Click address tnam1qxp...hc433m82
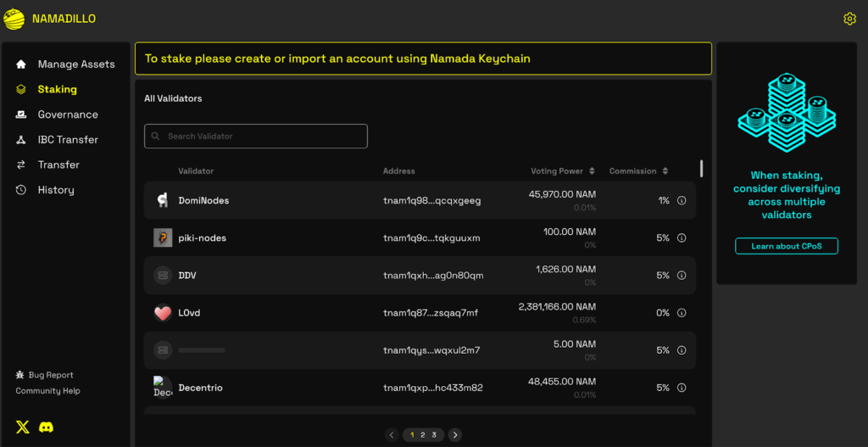 coord(433,388)
